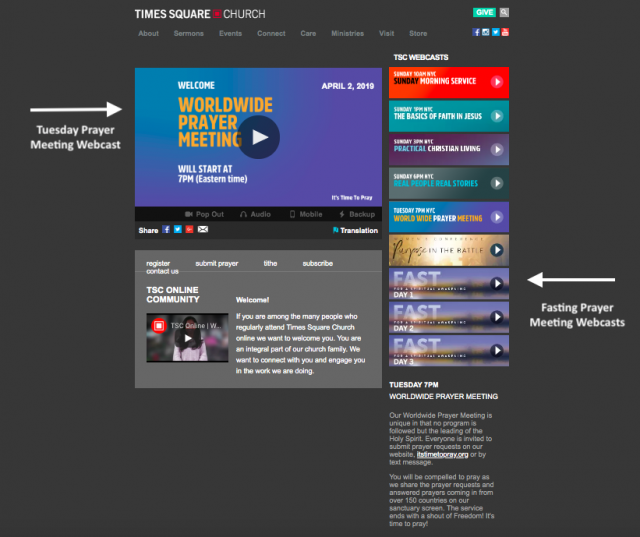Open the submit prayer link
The width and height of the screenshot is (640, 537).
pos(217,264)
